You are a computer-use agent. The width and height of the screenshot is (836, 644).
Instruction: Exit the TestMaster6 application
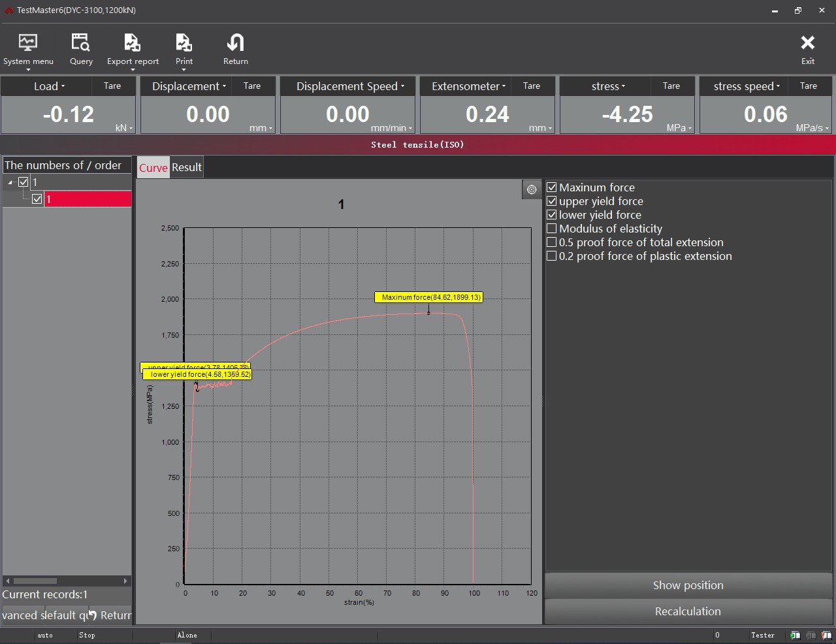click(808, 49)
